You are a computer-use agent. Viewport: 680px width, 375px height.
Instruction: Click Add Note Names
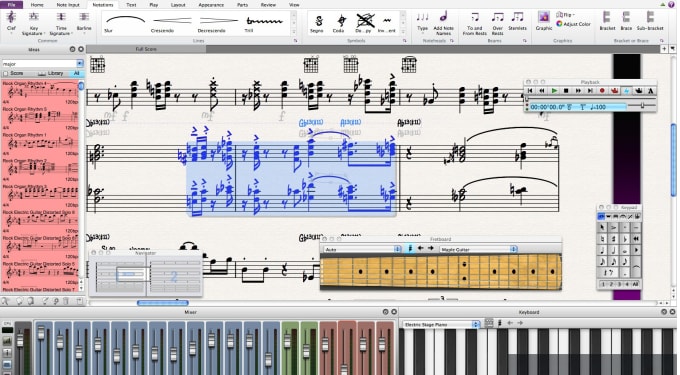(443, 24)
